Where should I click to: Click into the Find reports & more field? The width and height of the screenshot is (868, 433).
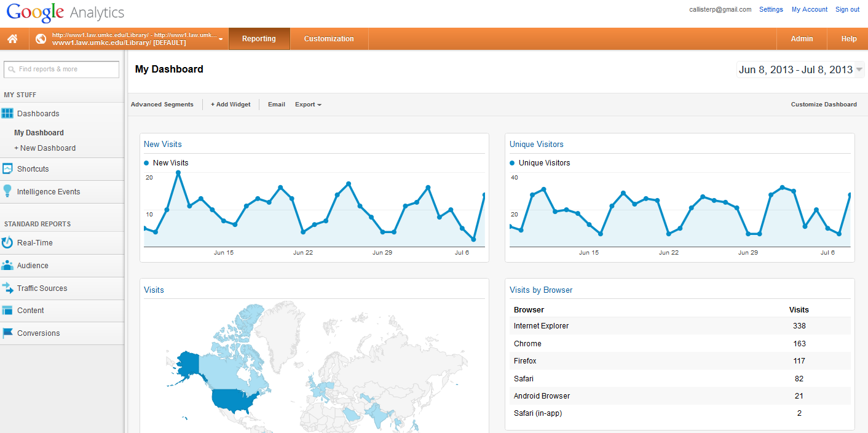click(61, 70)
